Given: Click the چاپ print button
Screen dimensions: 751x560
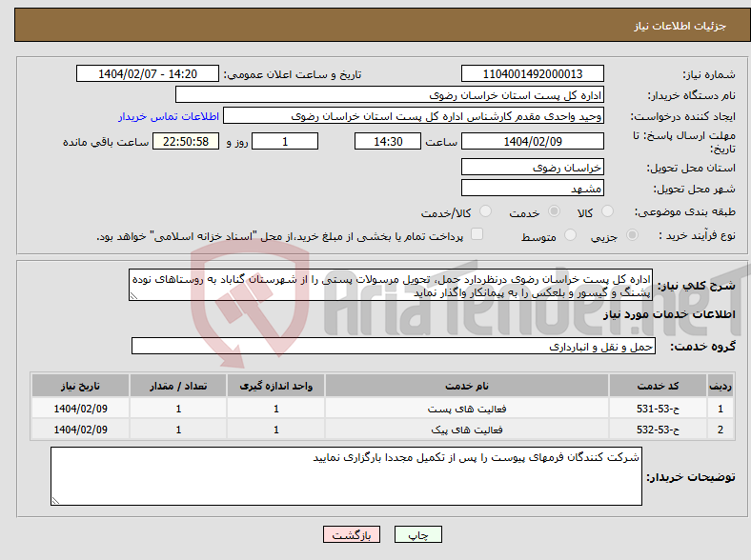Looking at the screenshot, I should click(x=418, y=534).
